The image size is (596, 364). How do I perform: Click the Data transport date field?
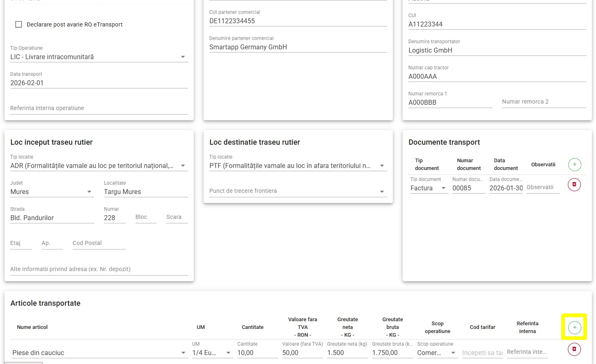(99, 83)
